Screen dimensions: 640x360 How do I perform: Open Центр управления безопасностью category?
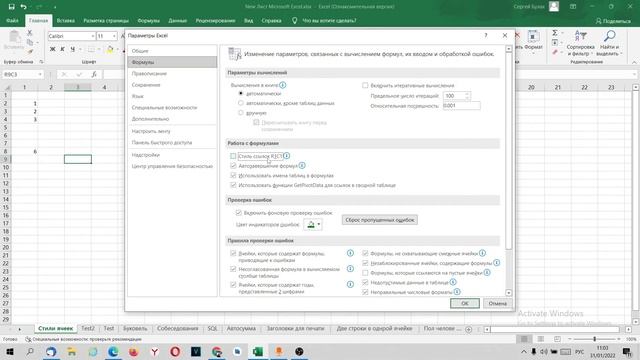[172, 166]
